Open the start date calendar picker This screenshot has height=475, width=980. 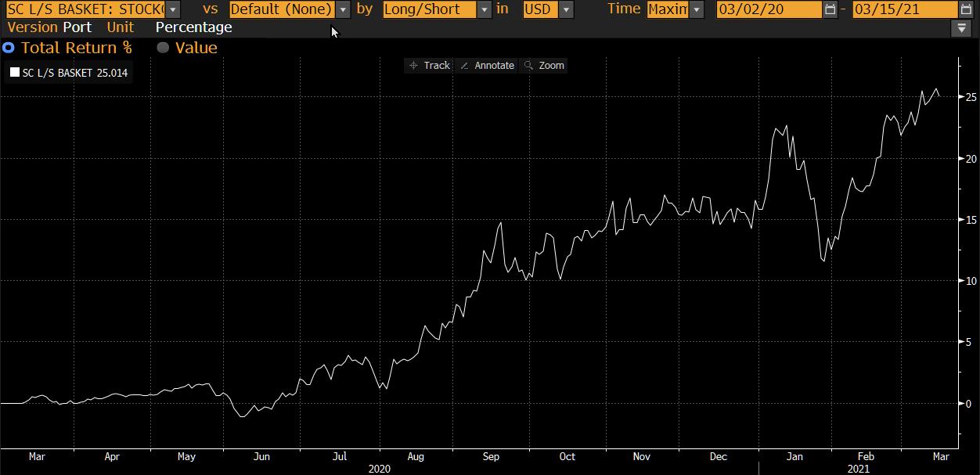click(x=830, y=9)
